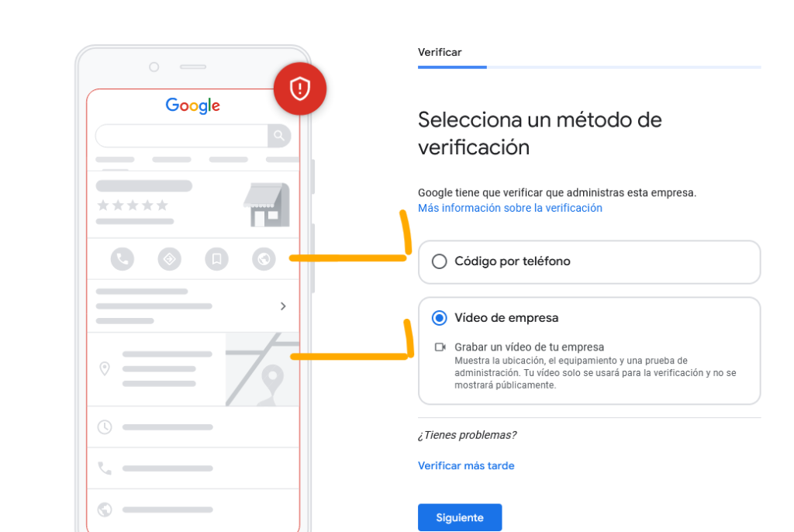
Task: Select the Vídeo de empresa radio button
Action: 440,318
